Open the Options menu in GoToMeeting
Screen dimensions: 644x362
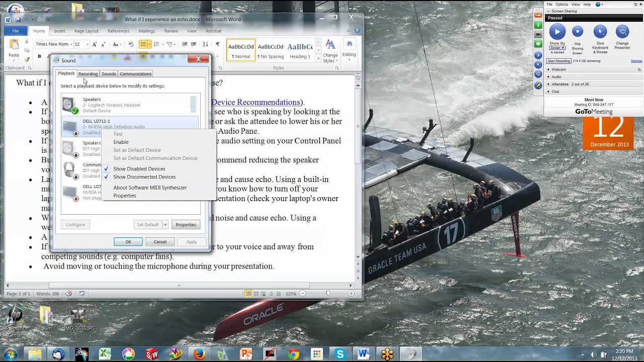coord(562,4)
